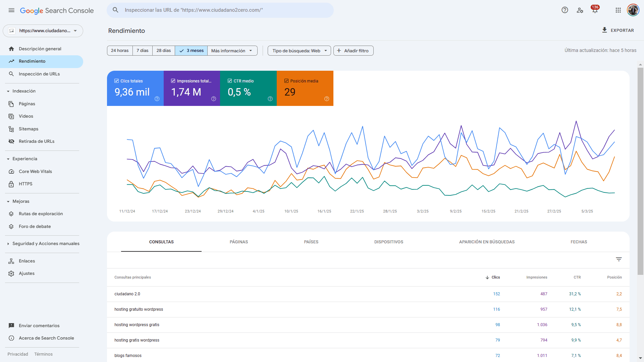Switch to the Dispositivos tab
This screenshot has width=644, height=362.
pos(389,242)
